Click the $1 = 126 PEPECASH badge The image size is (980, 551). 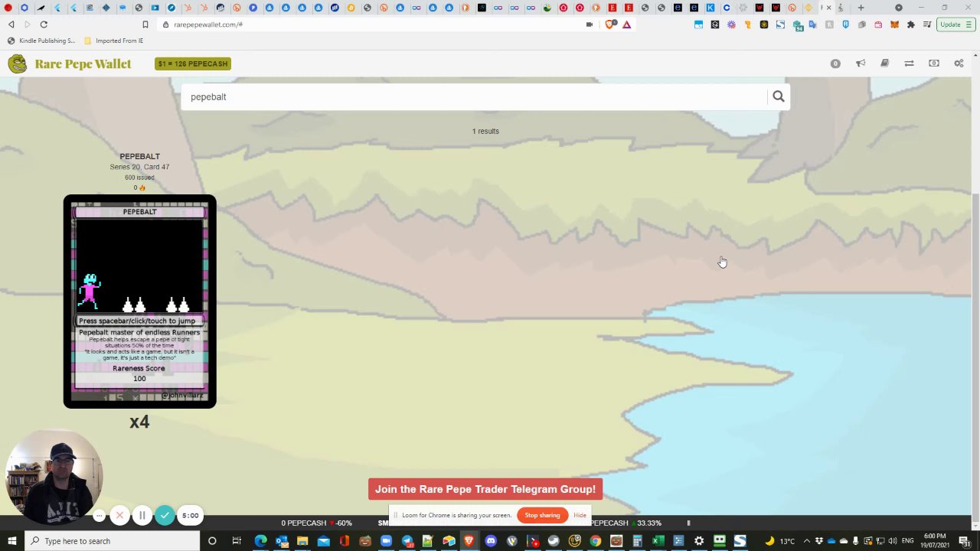(193, 64)
